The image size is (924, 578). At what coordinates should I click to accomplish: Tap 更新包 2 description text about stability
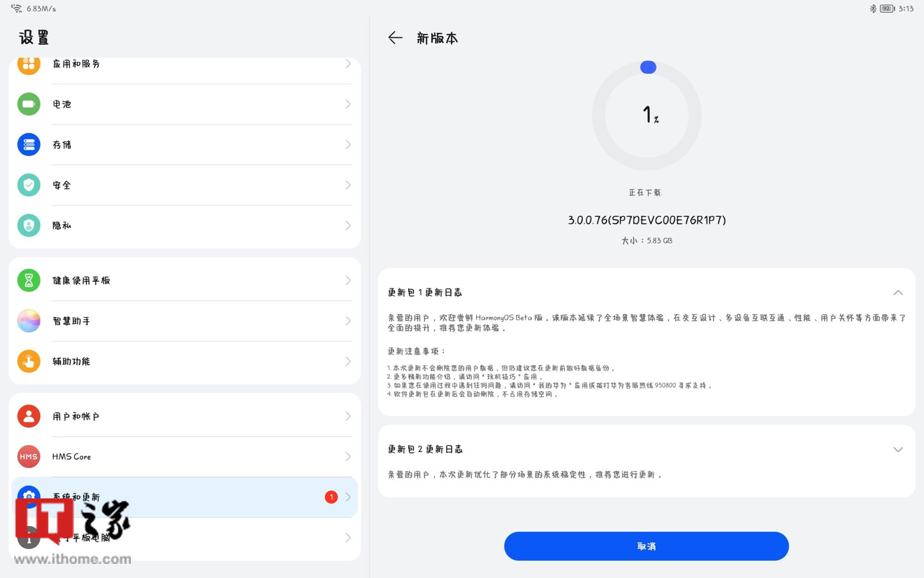pyautogui.click(x=525, y=475)
